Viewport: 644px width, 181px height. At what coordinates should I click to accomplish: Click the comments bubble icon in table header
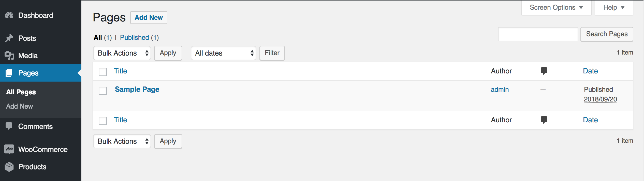(x=544, y=71)
